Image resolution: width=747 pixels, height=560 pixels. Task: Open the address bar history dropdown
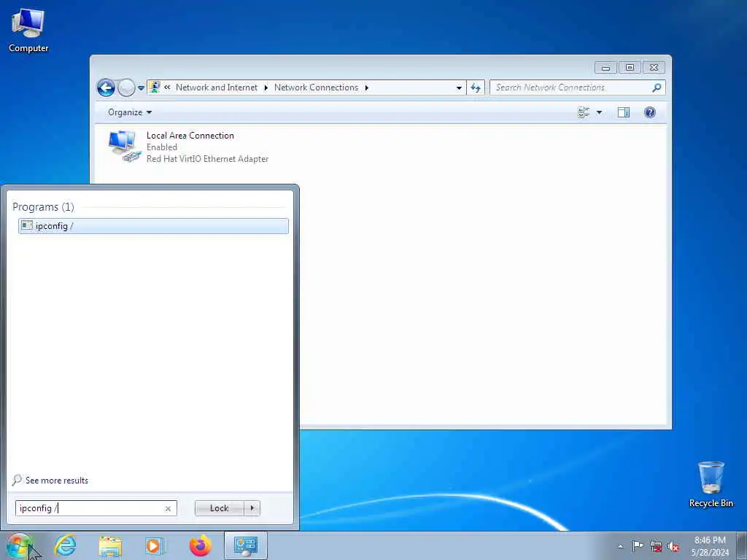tap(459, 87)
